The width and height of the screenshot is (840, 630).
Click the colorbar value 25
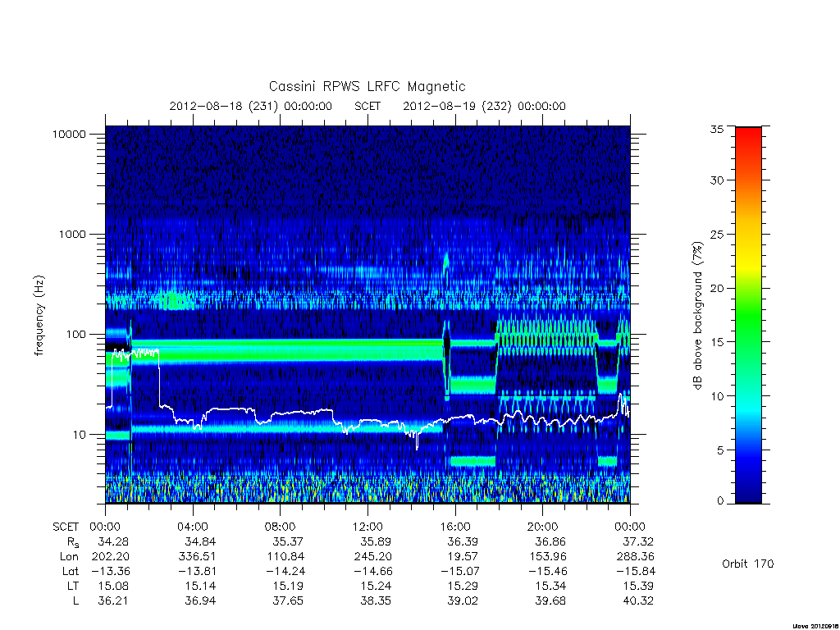pos(717,234)
